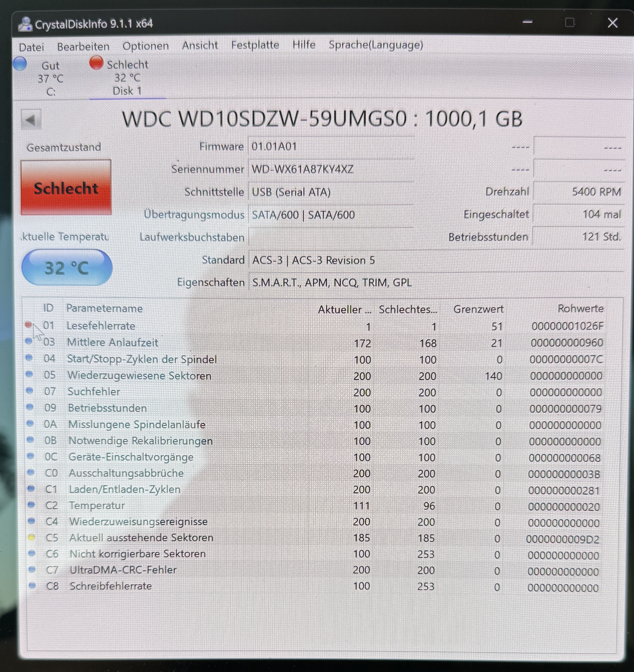Open the Sprache(Language) menu

pyautogui.click(x=375, y=45)
